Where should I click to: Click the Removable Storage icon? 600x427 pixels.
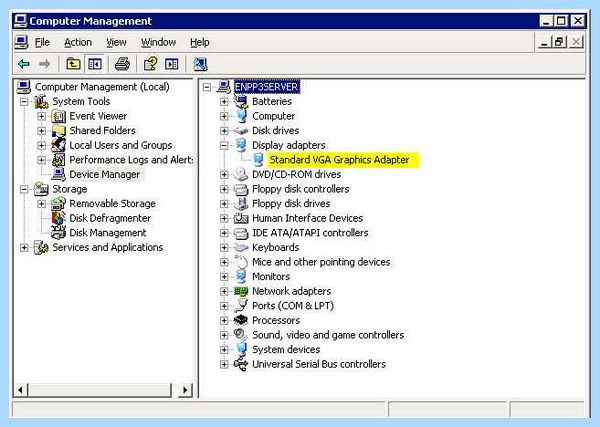pos(59,204)
